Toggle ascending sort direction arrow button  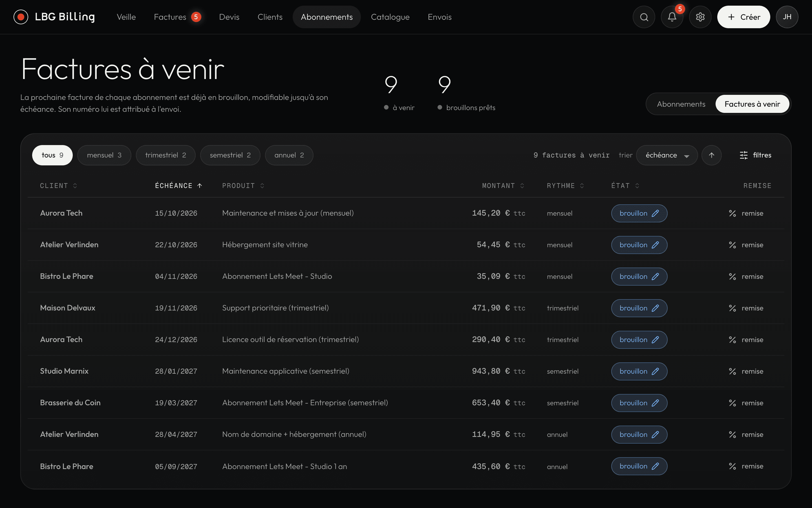pyautogui.click(x=711, y=155)
